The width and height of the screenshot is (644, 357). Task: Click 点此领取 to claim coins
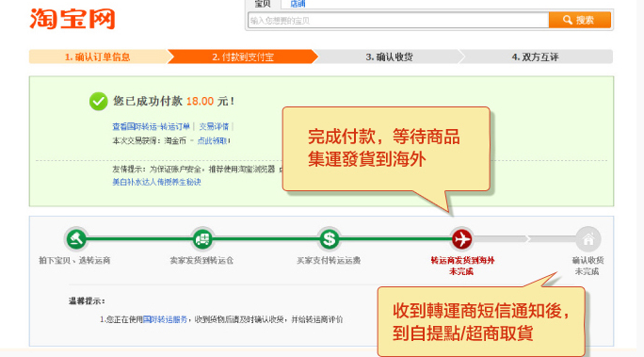[212, 141]
